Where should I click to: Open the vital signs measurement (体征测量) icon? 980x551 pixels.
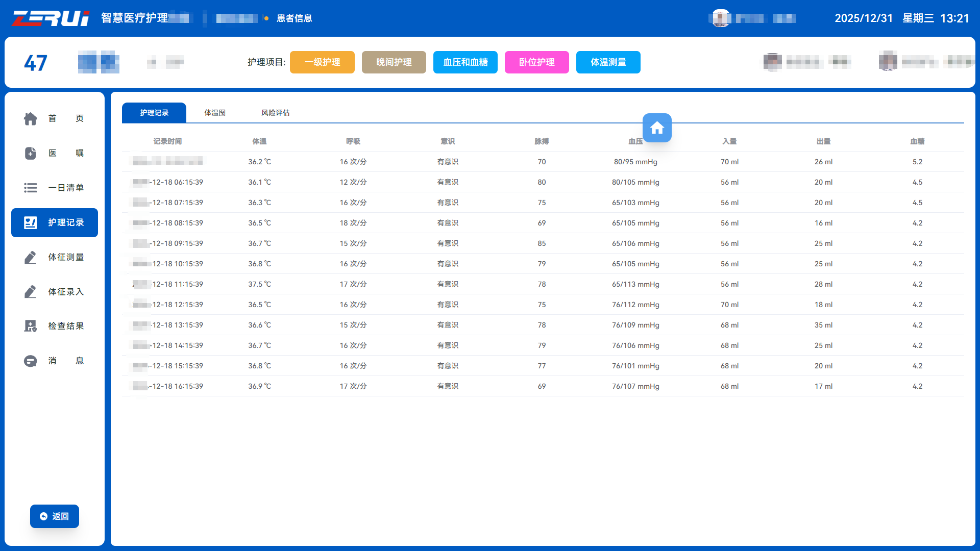[31, 257]
